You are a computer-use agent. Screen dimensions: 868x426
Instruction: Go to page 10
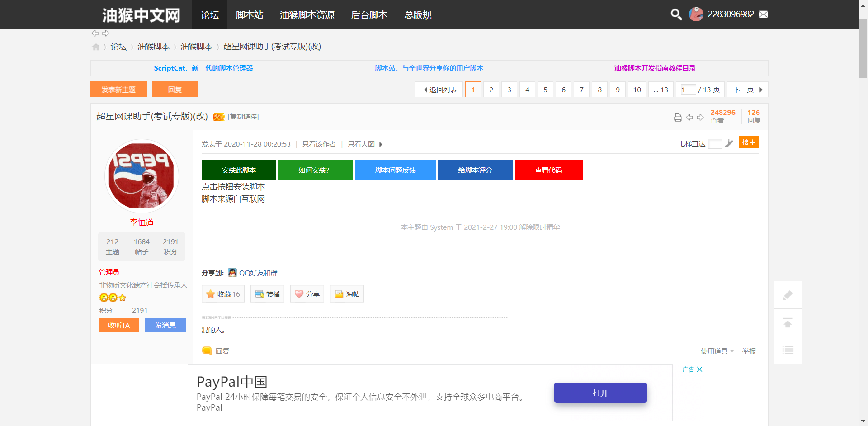(637, 90)
